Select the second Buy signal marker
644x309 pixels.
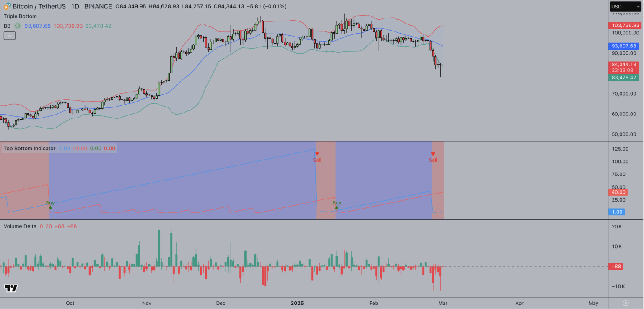coord(337,207)
